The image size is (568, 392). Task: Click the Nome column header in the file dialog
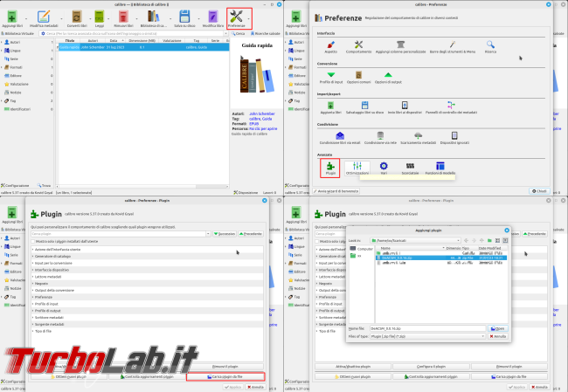point(411,248)
